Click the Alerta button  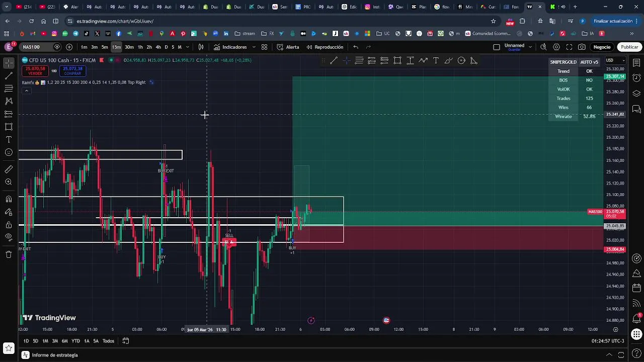(x=288, y=47)
